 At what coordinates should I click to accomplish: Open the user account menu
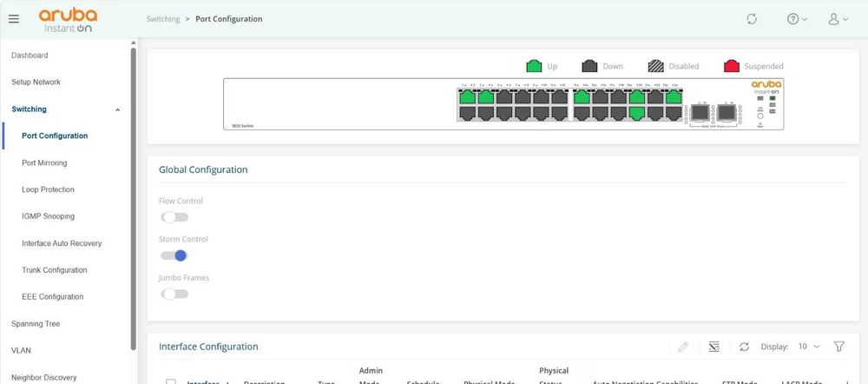pos(838,19)
